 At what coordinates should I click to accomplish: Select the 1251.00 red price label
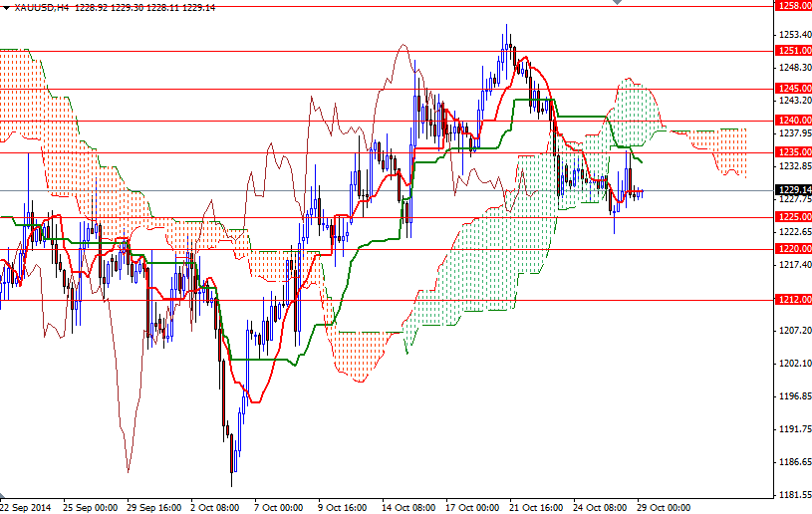click(x=793, y=51)
